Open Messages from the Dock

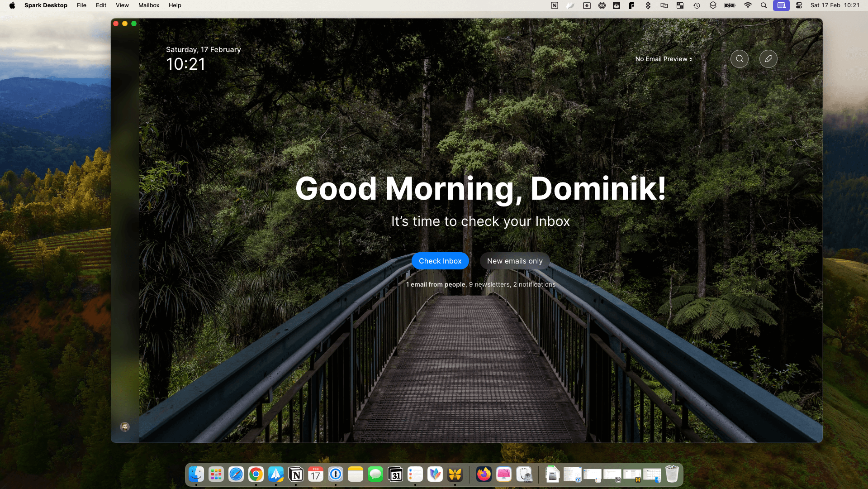coord(375,474)
